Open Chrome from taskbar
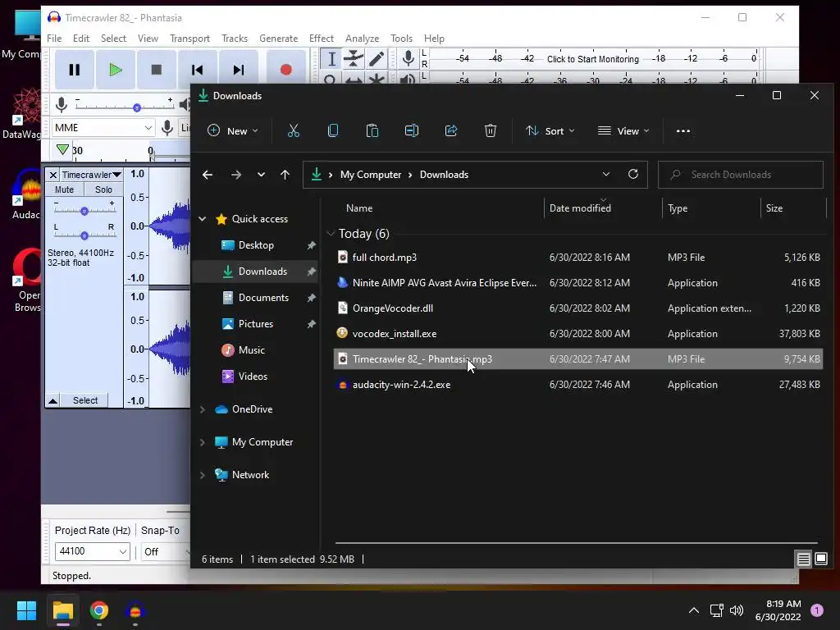 99,610
